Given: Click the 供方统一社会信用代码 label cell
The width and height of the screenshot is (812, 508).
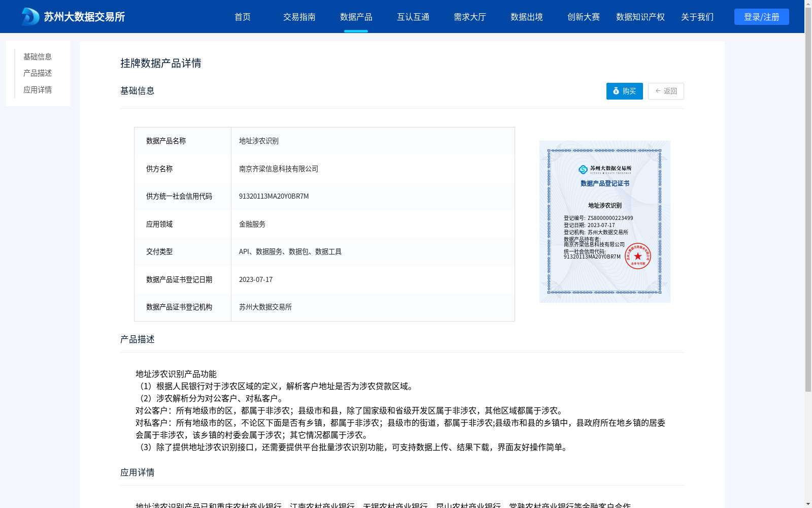Looking at the screenshot, I should pos(183,197).
